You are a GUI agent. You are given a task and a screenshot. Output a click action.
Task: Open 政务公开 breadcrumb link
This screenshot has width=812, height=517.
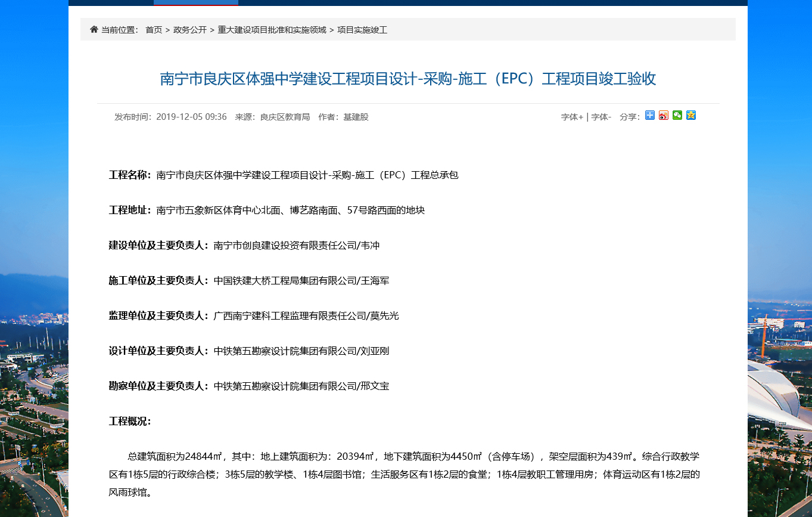click(190, 30)
